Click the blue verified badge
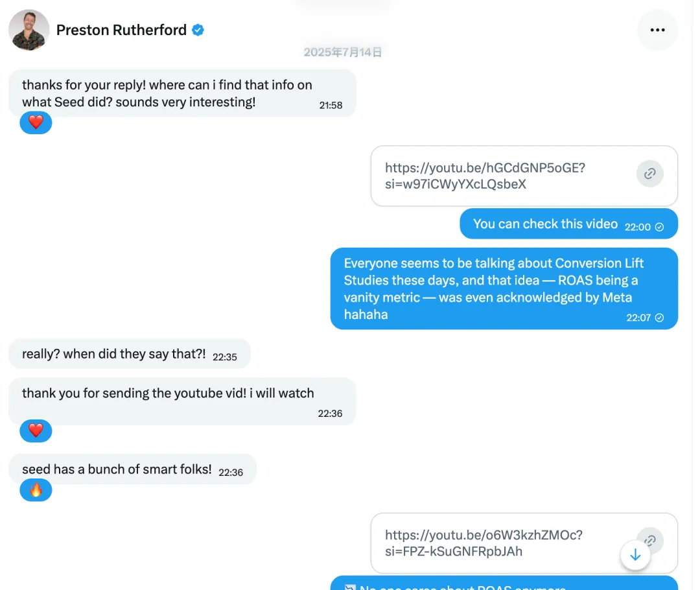The height and width of the screenshot is (590, 700). (198, 30)
